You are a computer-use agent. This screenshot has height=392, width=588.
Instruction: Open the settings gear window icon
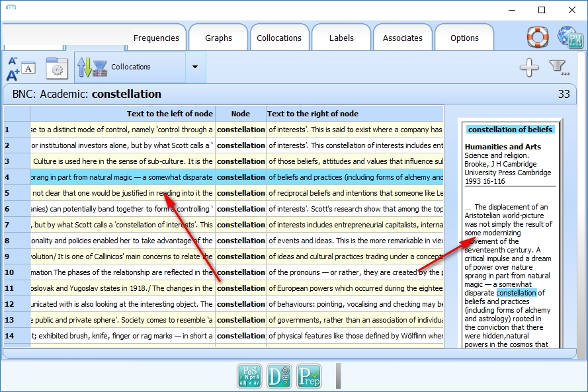56,68
